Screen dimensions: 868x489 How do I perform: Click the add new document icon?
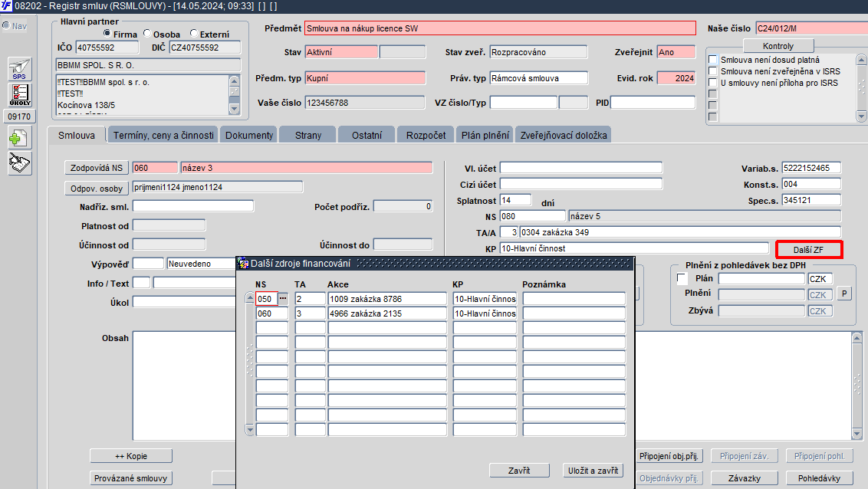pyautogui.click(x=19, y=138)
